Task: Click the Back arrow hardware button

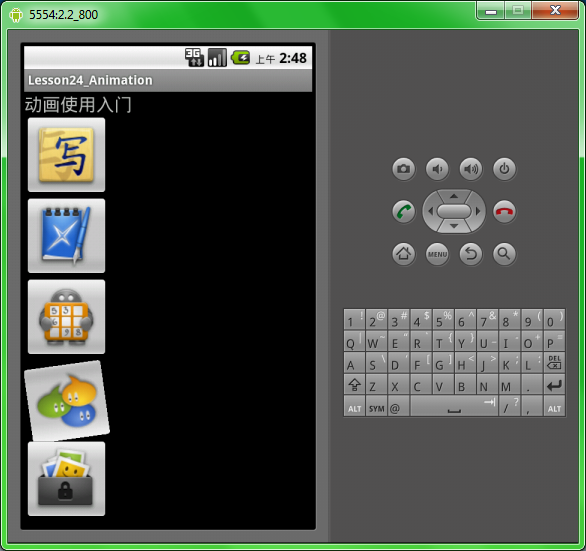Action: [471, 254]
